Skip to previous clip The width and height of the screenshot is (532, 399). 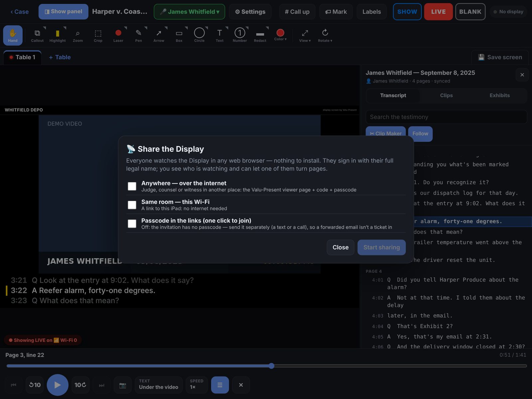14,385
